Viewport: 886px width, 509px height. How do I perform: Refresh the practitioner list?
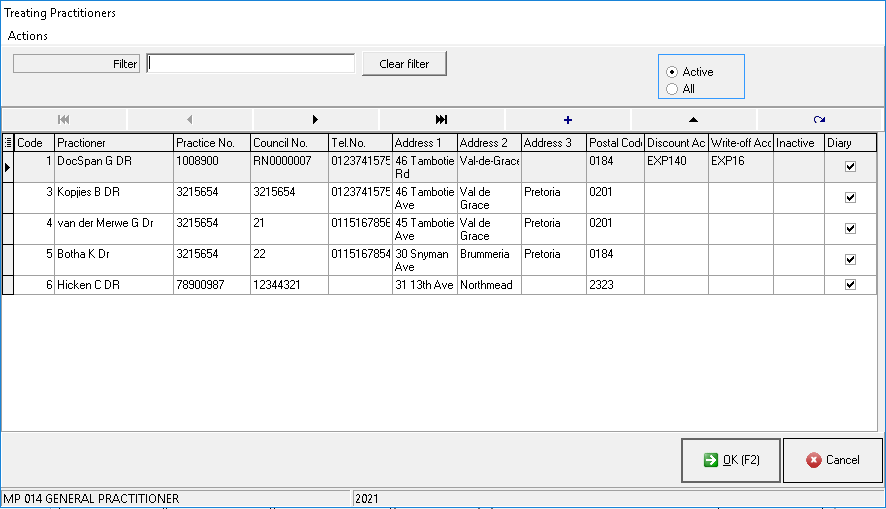point(820,119)
